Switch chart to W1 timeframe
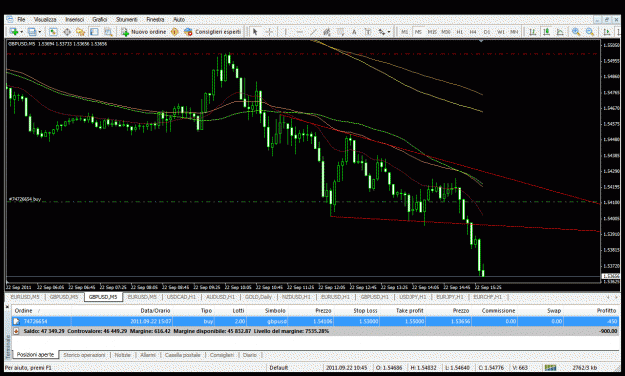Screen dimensions: 625x376 tap(501, 31)
